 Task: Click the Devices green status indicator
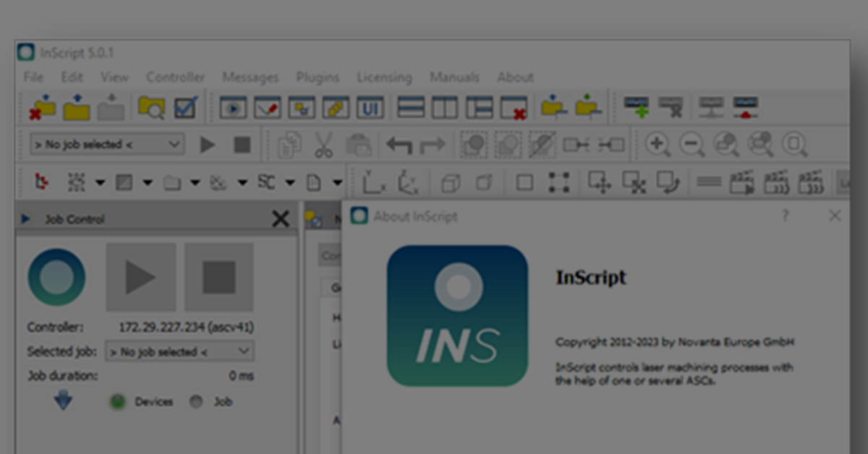117,402
